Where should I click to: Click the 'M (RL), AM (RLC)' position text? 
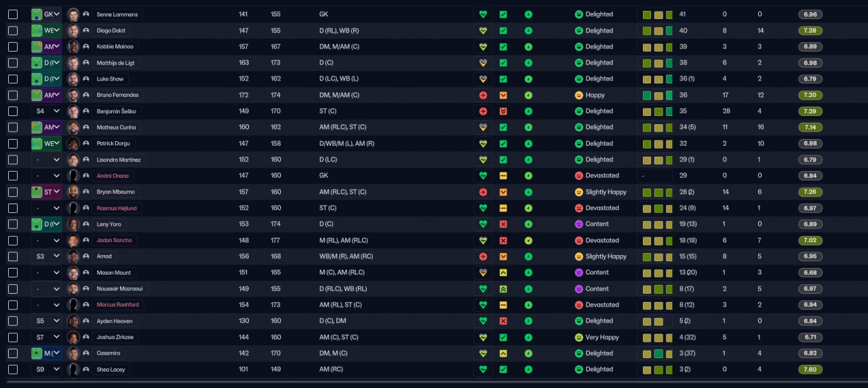[343, 240]
